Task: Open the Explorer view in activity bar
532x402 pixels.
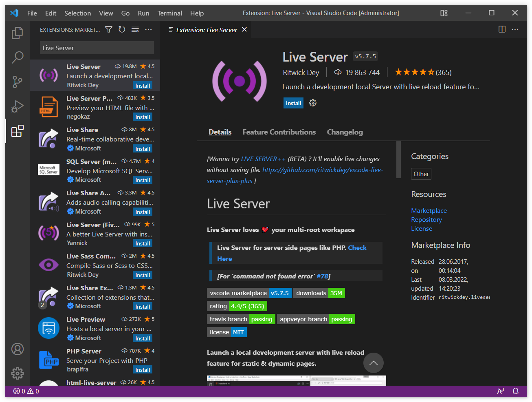Action: (17, 33)
